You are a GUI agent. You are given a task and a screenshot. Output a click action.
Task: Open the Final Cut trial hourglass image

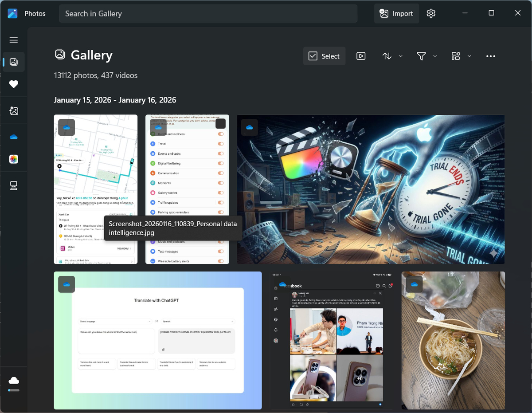coord(371,189)
